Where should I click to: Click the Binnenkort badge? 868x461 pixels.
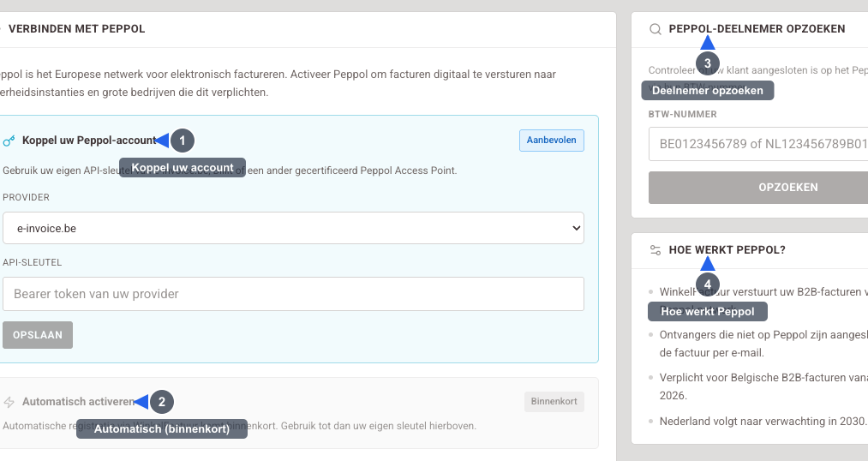point(554,401)
